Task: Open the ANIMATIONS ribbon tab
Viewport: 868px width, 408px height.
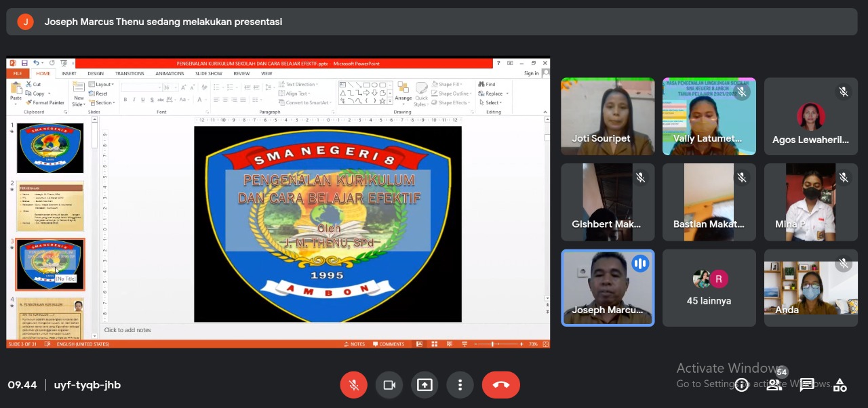Action: [170, 73]
